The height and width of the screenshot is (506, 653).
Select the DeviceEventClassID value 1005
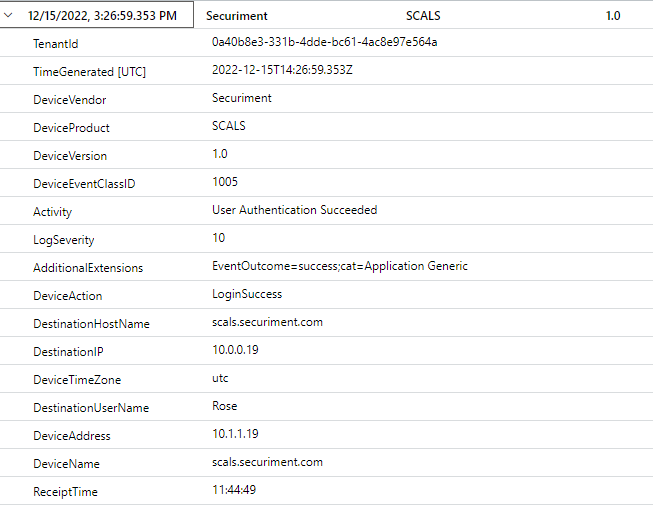point(225,182)
